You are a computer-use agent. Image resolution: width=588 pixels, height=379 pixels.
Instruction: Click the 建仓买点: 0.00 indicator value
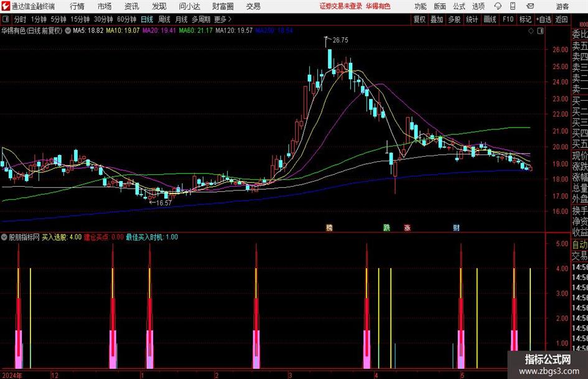click(x=103, y=237)
